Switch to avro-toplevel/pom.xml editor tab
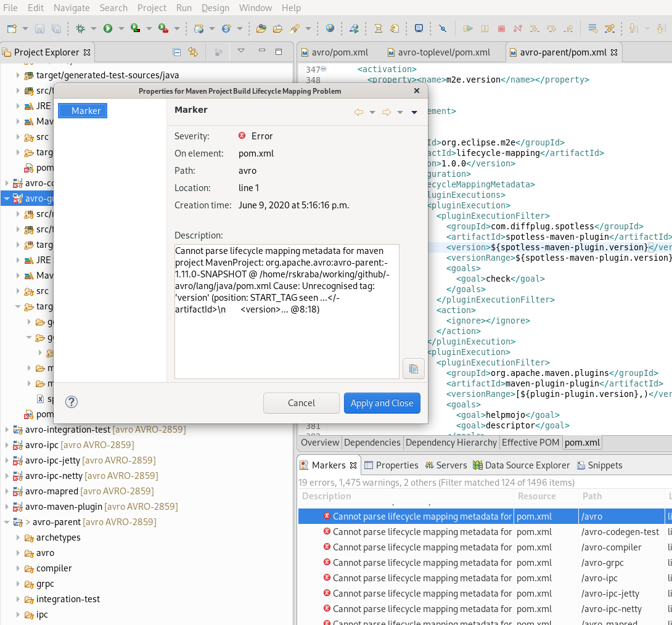This screenshot has height=625, width=672. (x=438, y=52)
